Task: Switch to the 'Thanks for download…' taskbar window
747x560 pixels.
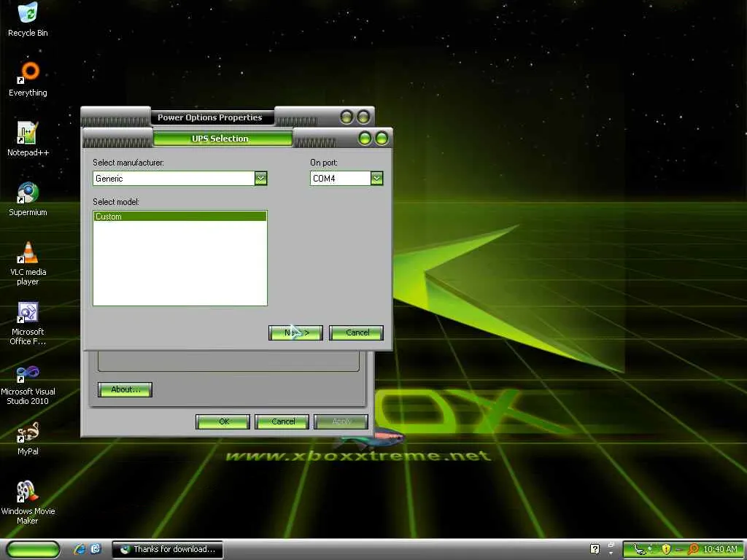Action: tap(166, 549)
